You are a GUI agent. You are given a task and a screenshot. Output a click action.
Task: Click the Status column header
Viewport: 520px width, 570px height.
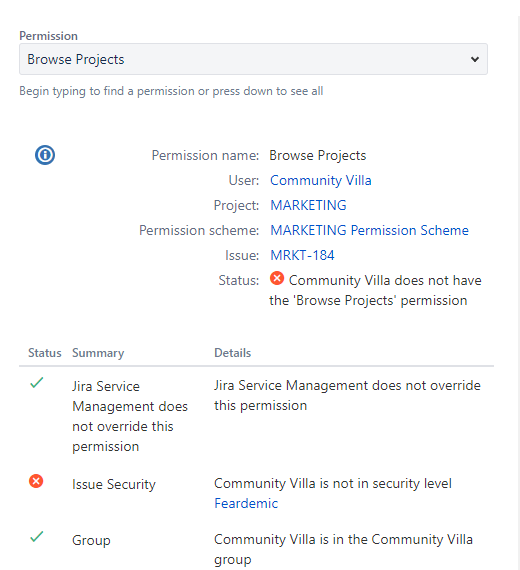pos(45,353)
